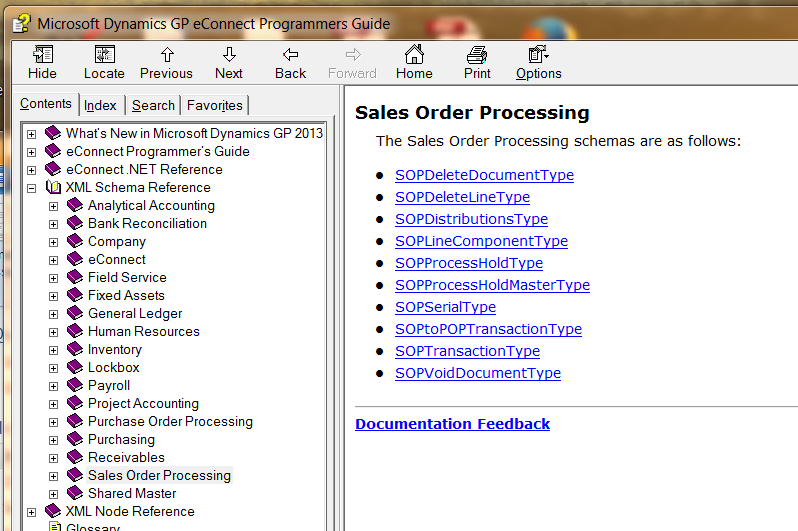Viewport: 798px width, 531px height.
Task: Click the Hide toolbar icon
Action: coord(43,54)
